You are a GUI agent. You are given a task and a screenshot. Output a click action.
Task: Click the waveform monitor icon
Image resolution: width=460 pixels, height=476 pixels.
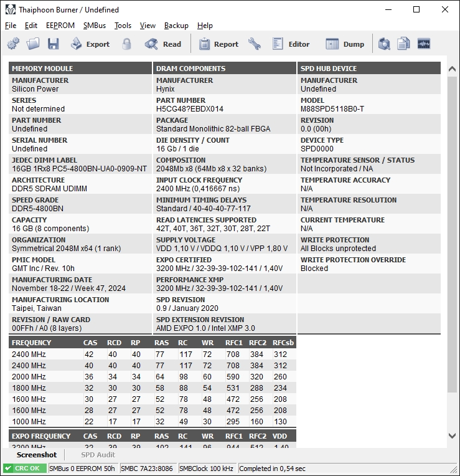(x=424, y=44)
